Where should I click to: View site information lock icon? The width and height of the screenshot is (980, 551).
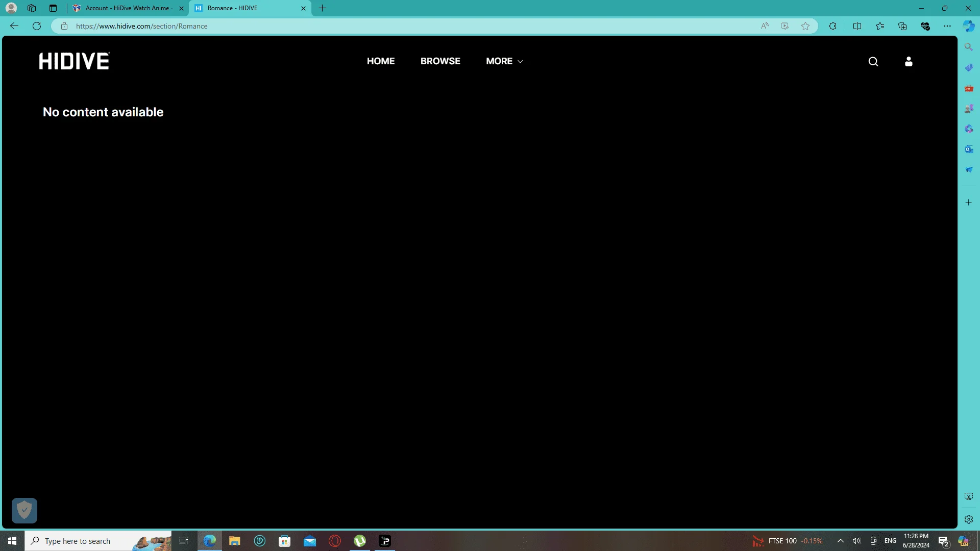click(64, 26)
